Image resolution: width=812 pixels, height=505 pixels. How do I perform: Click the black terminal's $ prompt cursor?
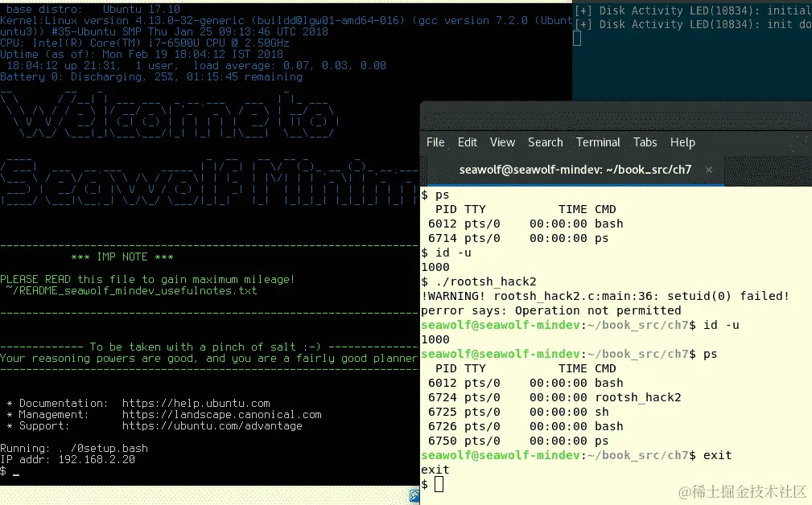[16, 474]
